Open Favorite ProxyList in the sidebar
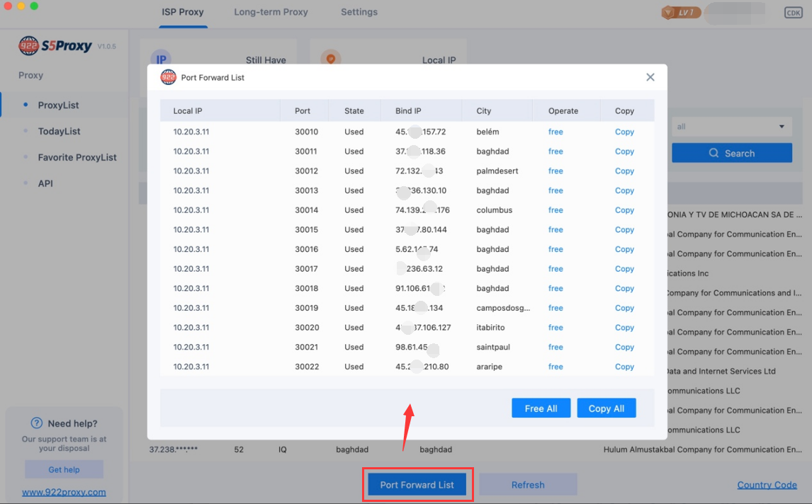This screenshot has height=504, width=812. pyautogui.click(x=77, y=157)
